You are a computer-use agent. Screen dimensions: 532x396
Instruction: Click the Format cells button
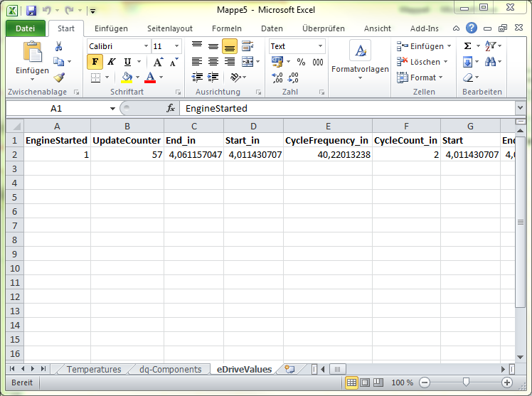coord(420,77)
